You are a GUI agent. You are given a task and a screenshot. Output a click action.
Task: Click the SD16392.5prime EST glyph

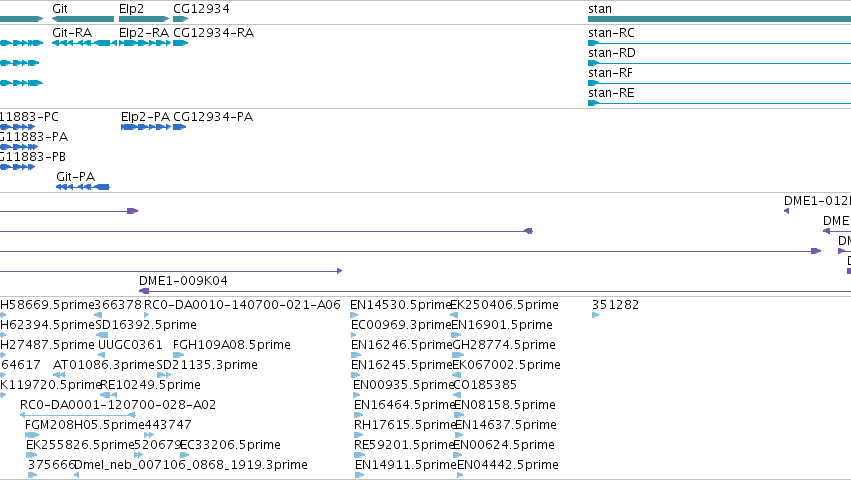tap(101, 335)
